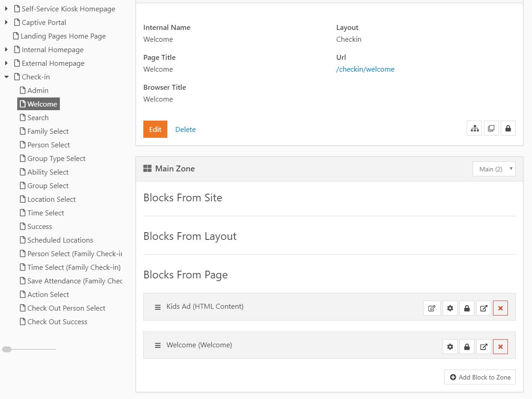This screenshot has width=532, height=399.
Task: Click the Blocks From Page heading
Action: 185,275
